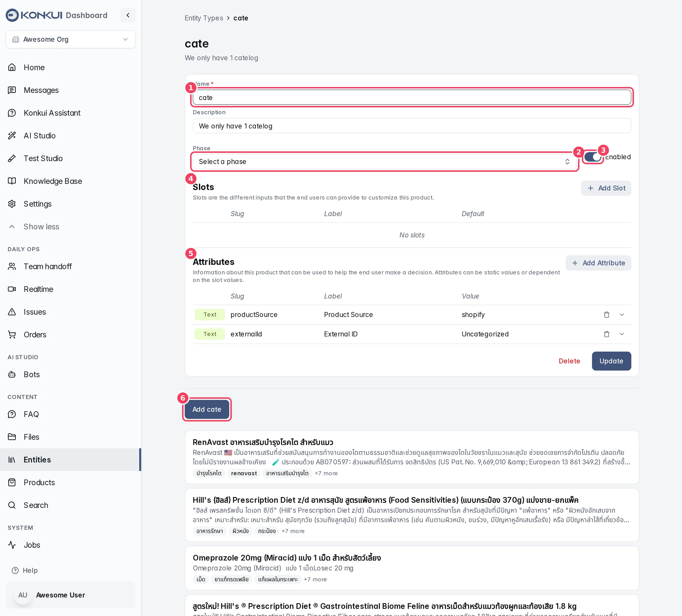
Task: Open the Select a phase dropdown
Action: (x=384, y=161)
